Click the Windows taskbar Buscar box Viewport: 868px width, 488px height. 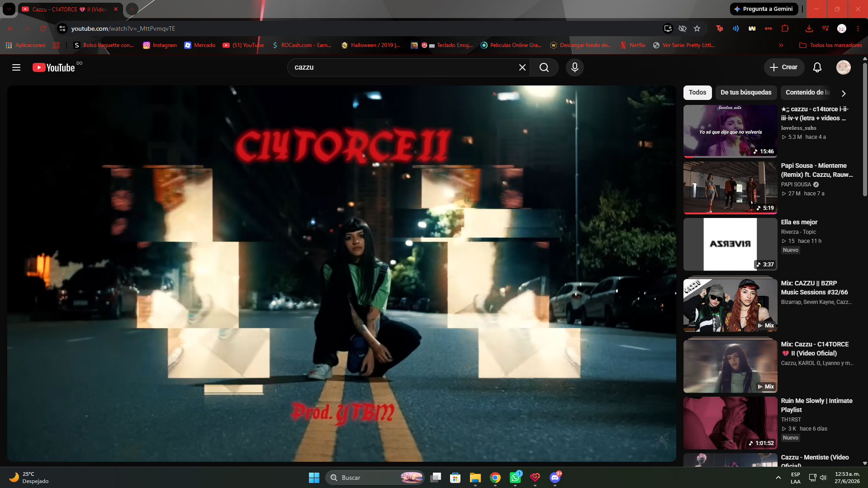(x=375, y=478)
